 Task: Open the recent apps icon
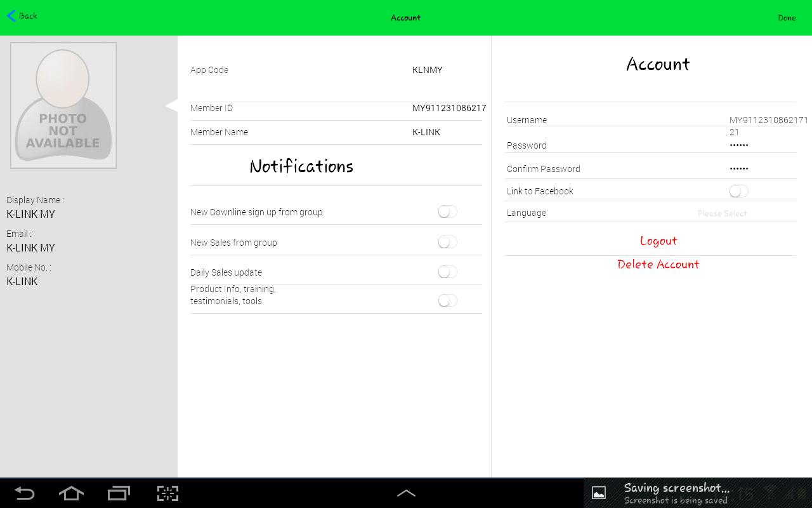click(x=119, y=493)
